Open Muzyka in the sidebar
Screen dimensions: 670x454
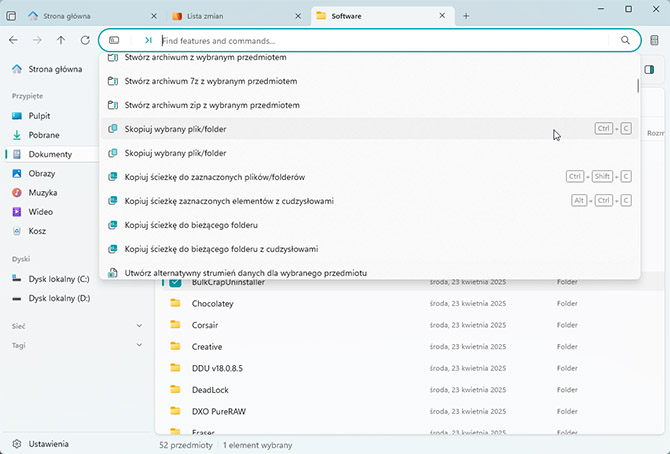pos(52,193)
